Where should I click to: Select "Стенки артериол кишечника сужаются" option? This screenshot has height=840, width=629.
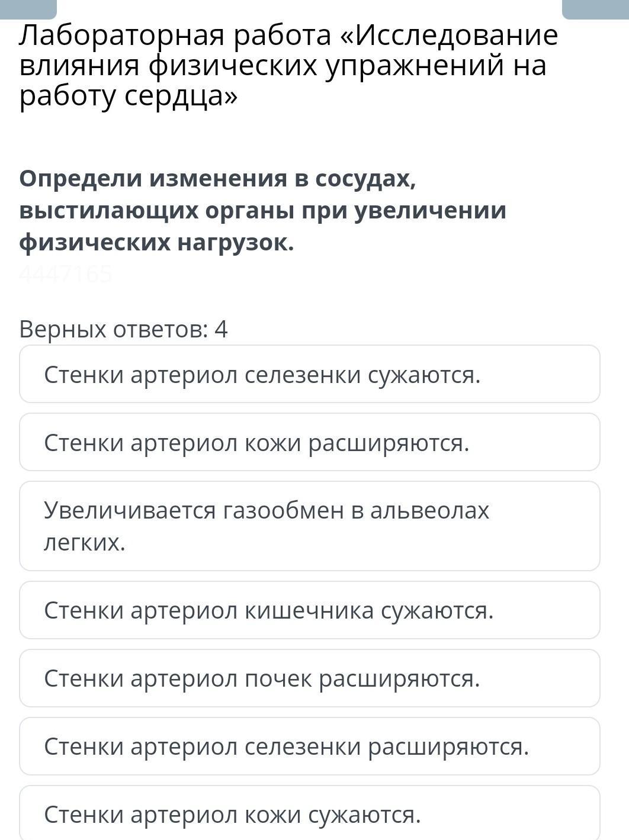(x=309, y=610)
